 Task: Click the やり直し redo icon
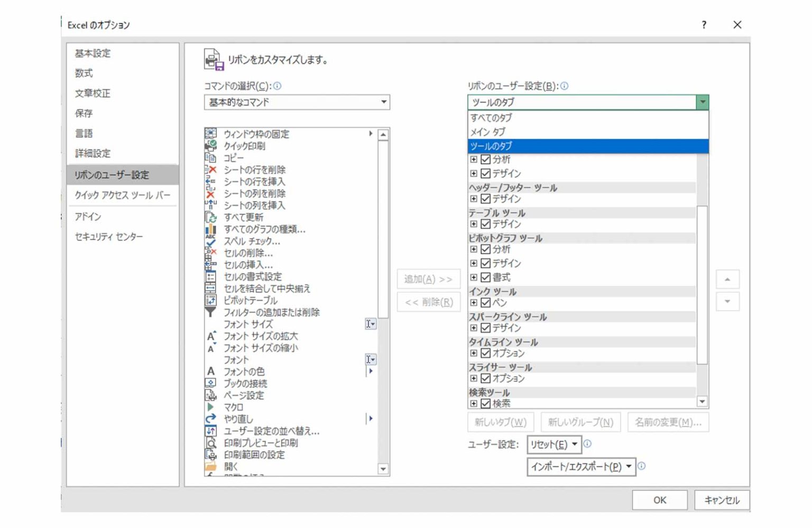click(210, 419)
